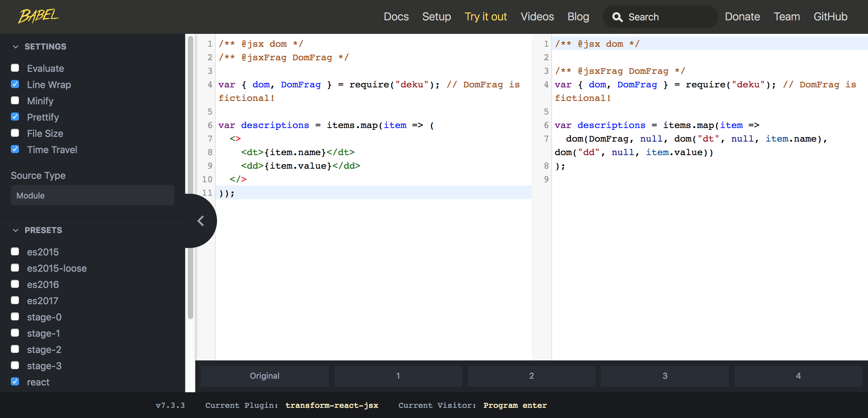Navigate to the Videos section

[x=537, y=17]
